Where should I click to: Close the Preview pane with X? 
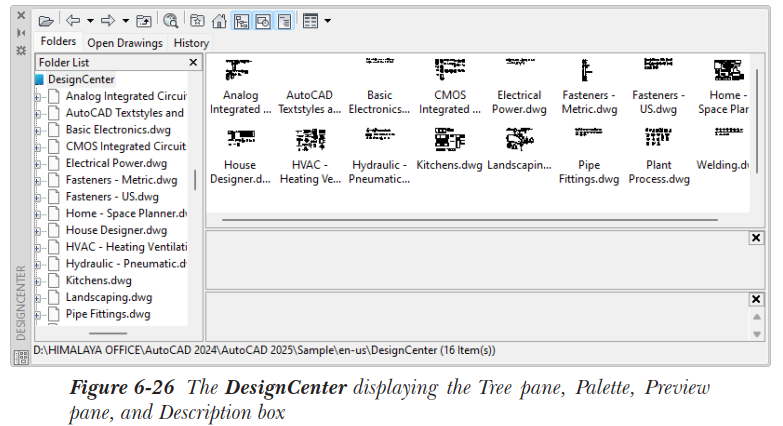[x=756, y=238]
